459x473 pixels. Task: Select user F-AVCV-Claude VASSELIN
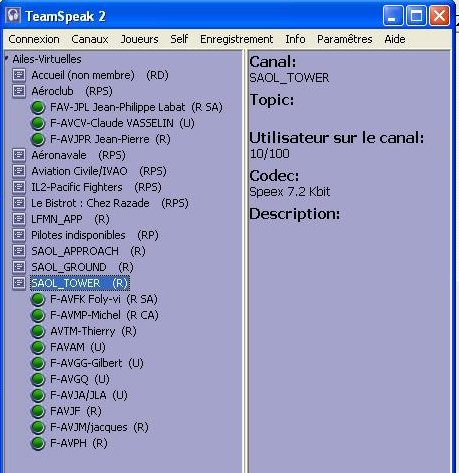click(122, 123)
